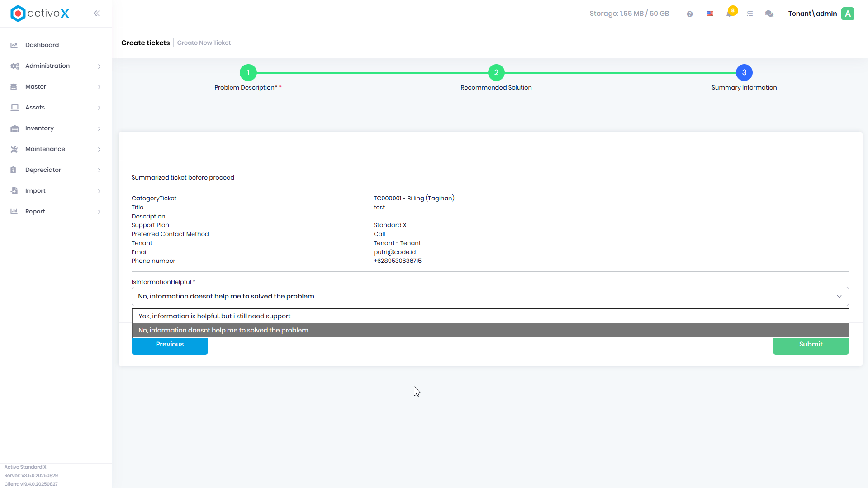
Task: Click the Create tickets heading
Action: (x=145, y=43)
